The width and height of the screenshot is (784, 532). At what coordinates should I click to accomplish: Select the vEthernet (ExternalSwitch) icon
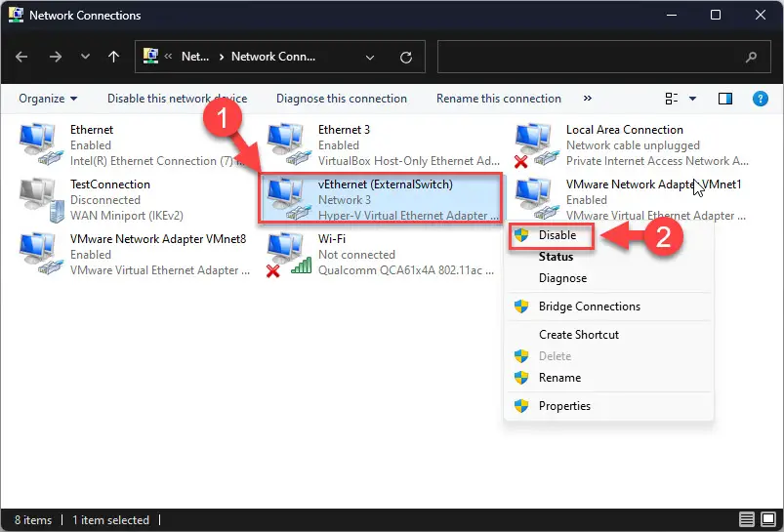click(289, 199)
